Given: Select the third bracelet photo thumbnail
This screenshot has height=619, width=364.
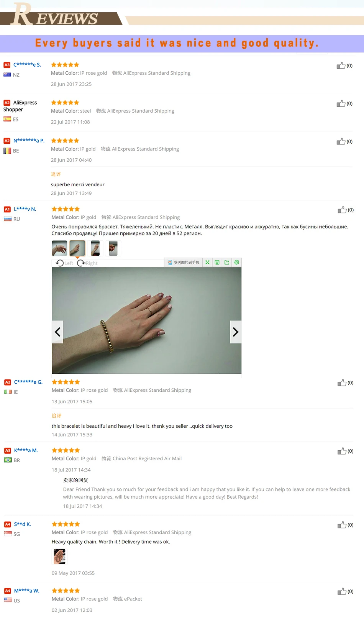Looking at the screenshot, I should 95,248.
